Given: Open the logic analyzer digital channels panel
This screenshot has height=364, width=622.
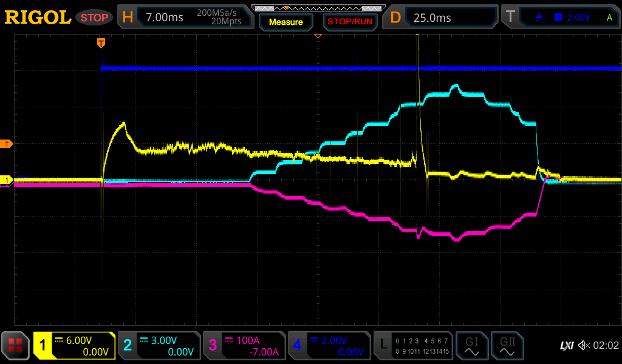Looking at the screenshot, I should coord(413,346).
